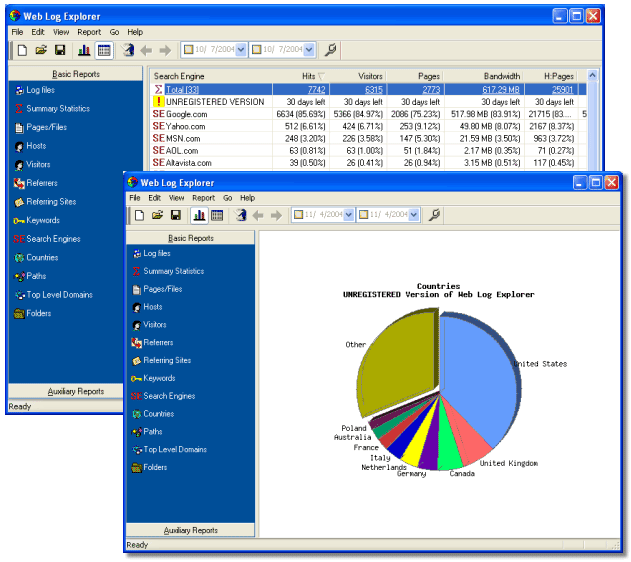Image resolution: width=631 pixels, height=562 pixels.
Task: Open Go menu in front window
Action: tap(227, 198)
